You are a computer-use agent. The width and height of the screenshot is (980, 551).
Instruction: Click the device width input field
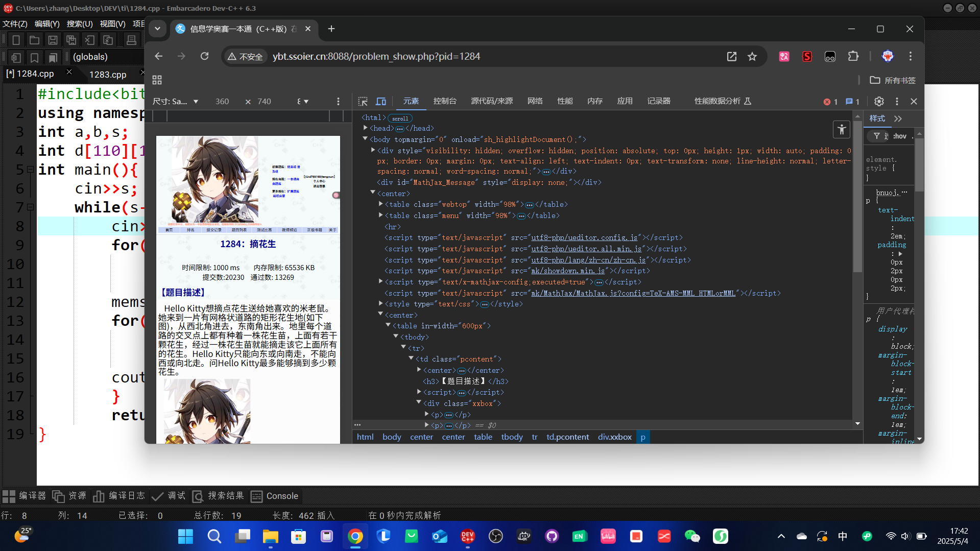pyautogui.click(x=222, y=101)
